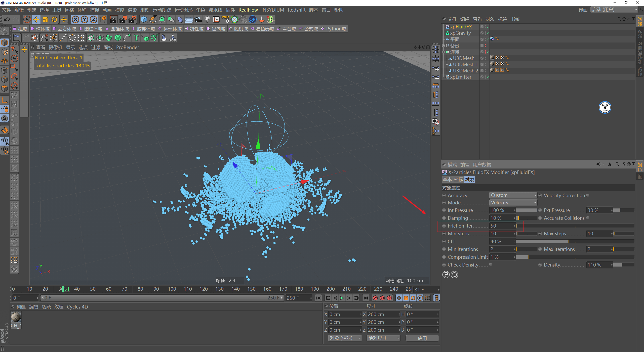Image resolution: width=644 pixels, height=352 pixels.
Task: Open the 界面 layout dropdown
Action: [x=615, y=10]
